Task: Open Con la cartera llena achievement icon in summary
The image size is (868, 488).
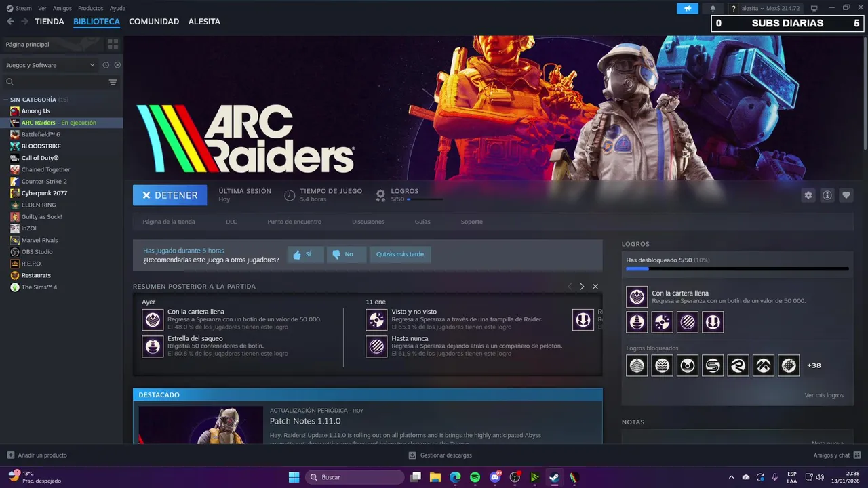Action: (153, 319)
